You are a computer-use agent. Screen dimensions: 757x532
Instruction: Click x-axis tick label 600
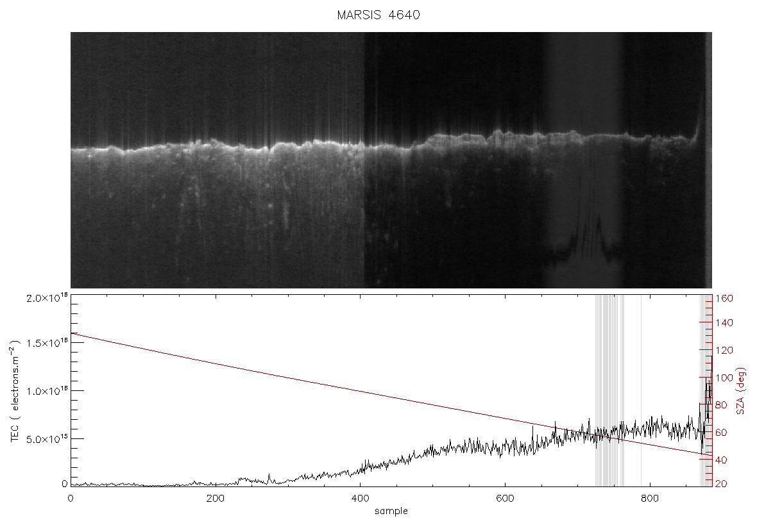pyautogui.click(x=505, y=498)
